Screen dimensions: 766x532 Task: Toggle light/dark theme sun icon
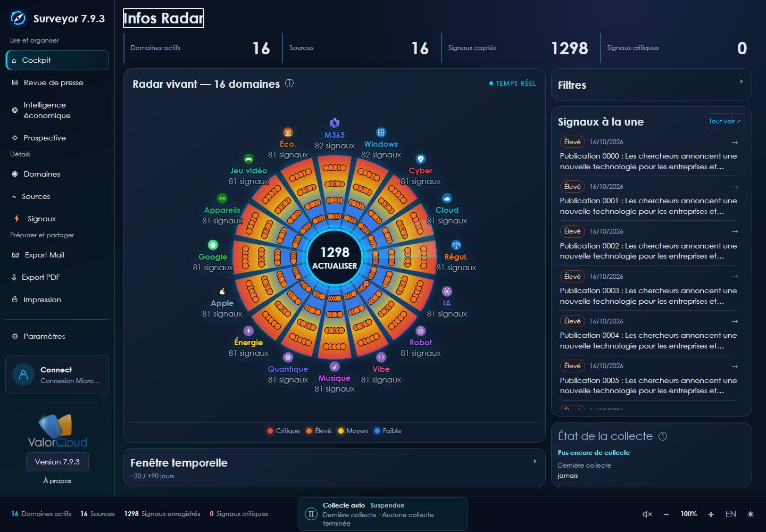click(x=751, y=514)
